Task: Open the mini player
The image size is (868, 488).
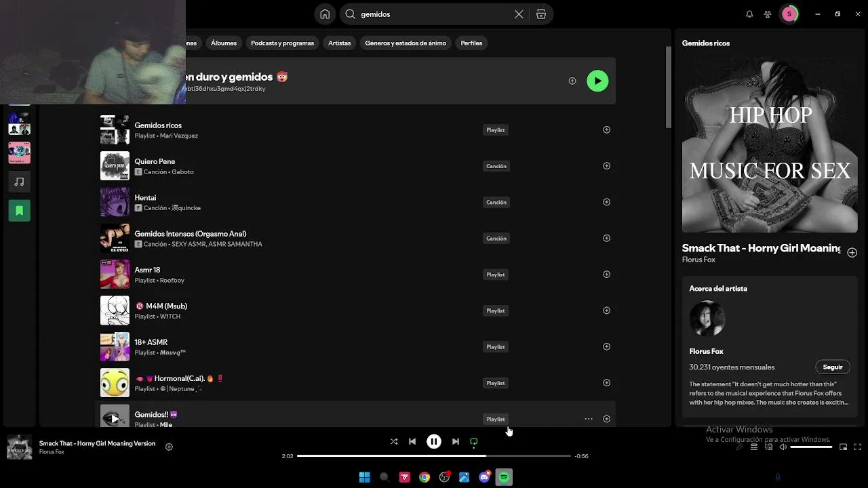Action: pos(844,447)
